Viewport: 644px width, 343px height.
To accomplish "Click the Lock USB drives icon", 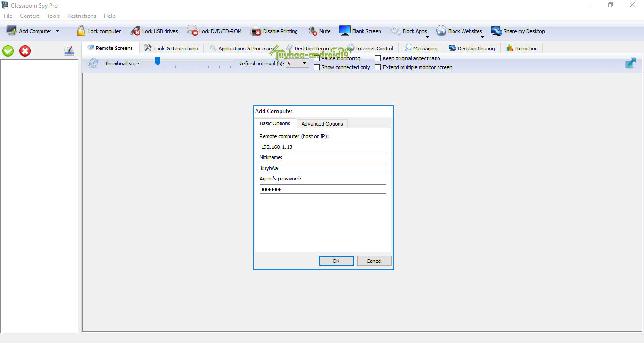I will coord(135,31).
